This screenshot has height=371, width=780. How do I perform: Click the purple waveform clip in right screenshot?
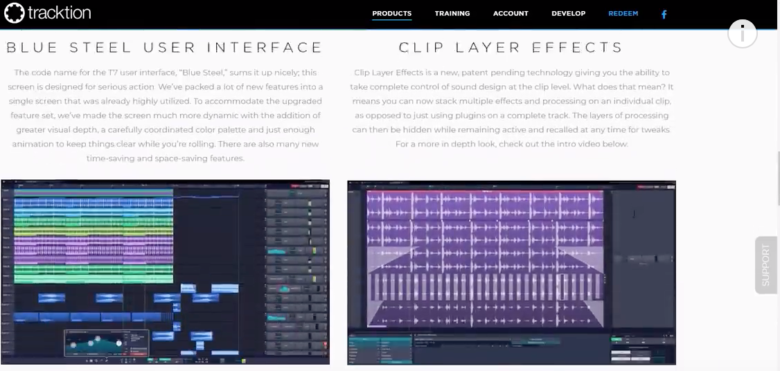coord(485,259)
